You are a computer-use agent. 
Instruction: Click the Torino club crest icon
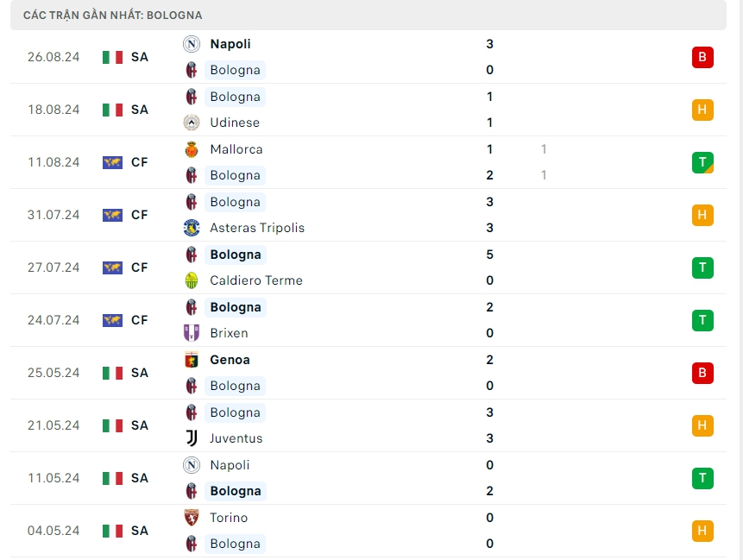192,518
